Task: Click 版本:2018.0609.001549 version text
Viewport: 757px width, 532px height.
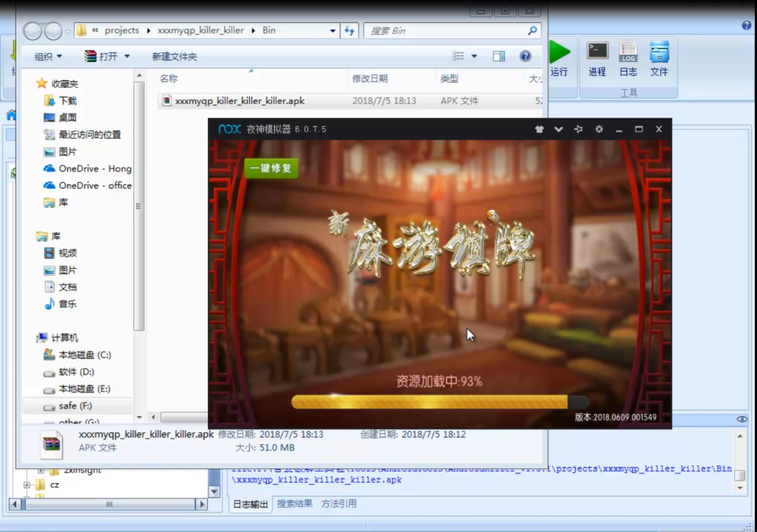Action: [x=616, y=417]
